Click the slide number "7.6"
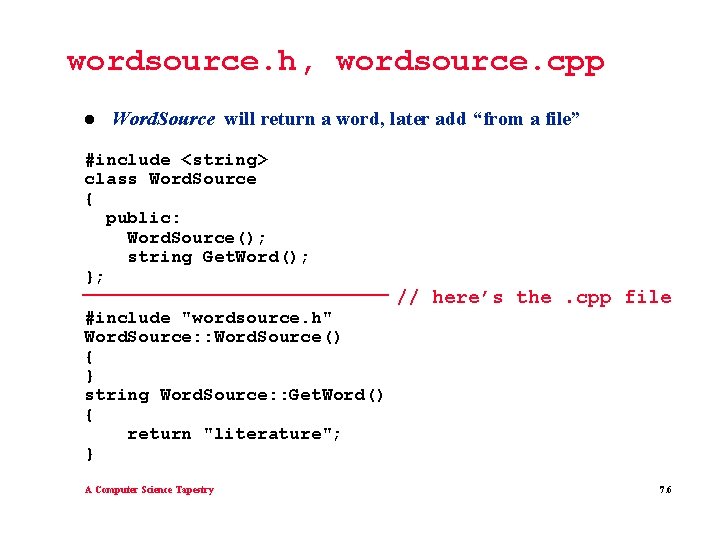720x540 pixels. pyautogui.click(x=665, y=489)
